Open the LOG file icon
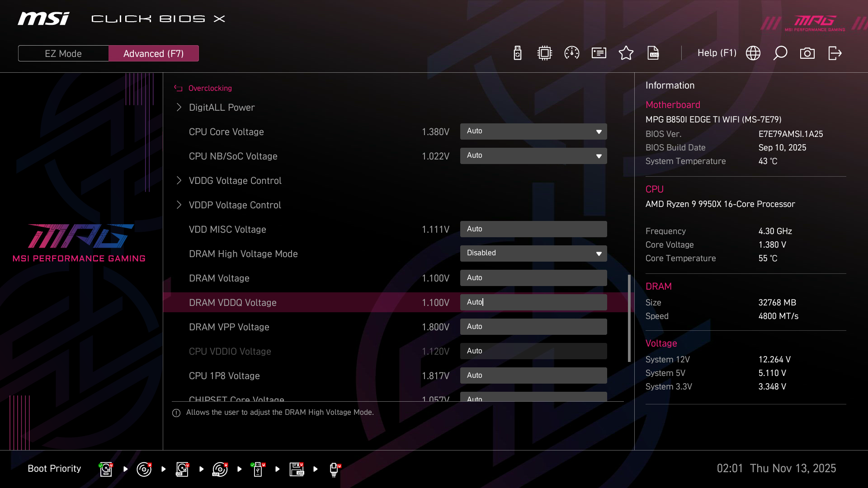The height and width of the screenshot is (488, 868). click(653, 53)
